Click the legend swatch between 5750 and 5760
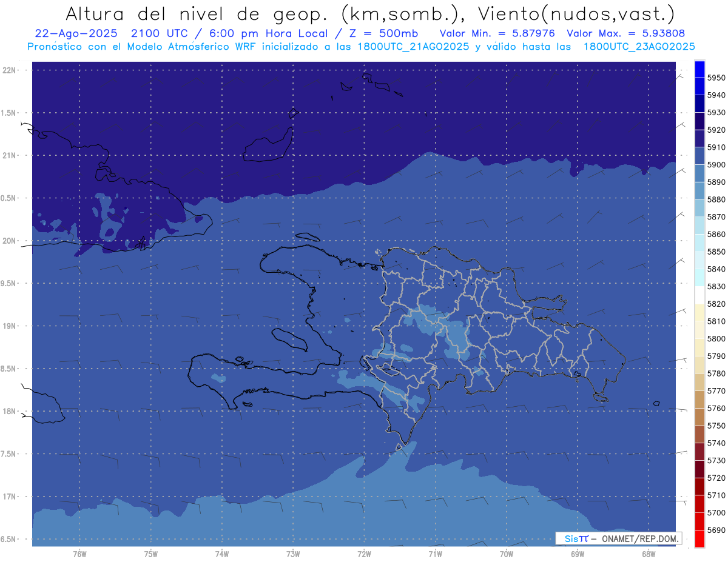The width and height of the screenshot is (728, 562). point(699,417)
